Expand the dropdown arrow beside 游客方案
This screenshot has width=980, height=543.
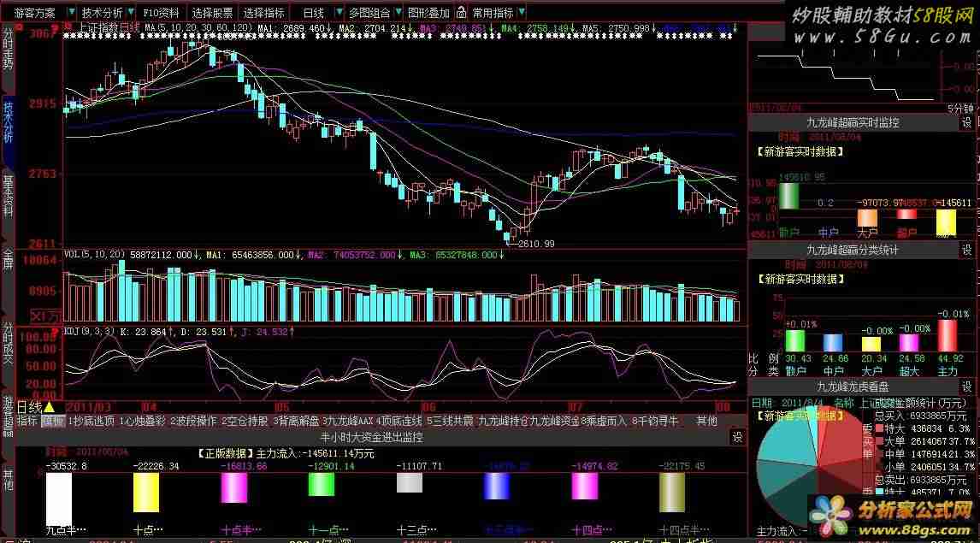(71, 12)
